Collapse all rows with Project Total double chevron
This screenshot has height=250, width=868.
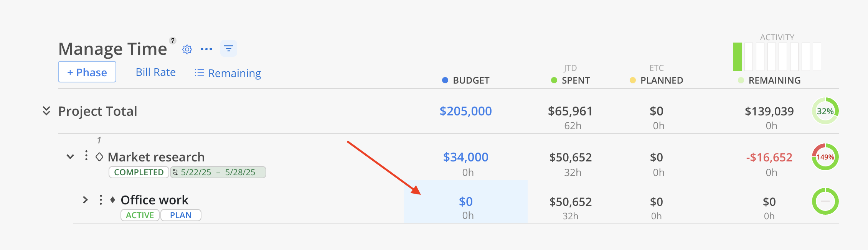46,111
